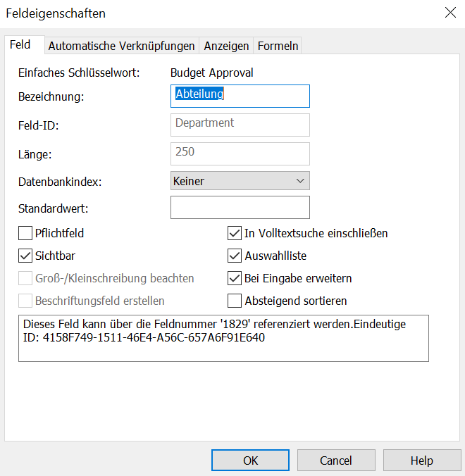
Task: Click the Datenbankindex label
Action: [x=60, y=182]
